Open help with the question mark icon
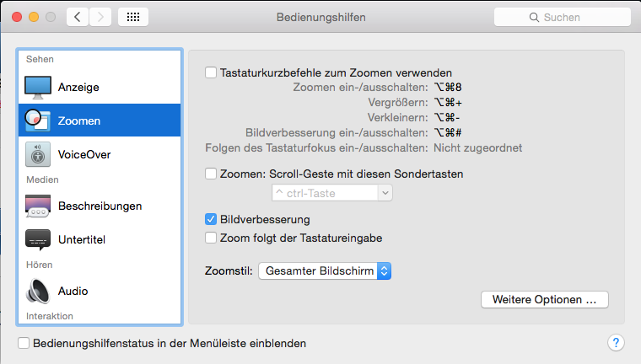Viewport: 641px width, 364px height. [x=616, y=343]
